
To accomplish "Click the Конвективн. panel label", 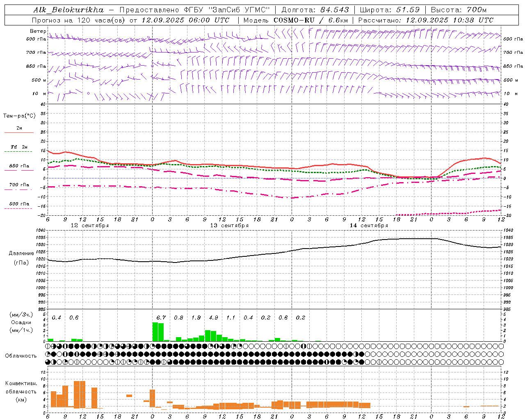I will tap(21, 383).
